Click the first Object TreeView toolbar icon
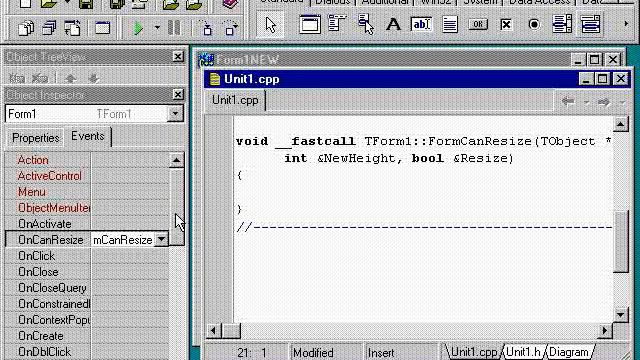This screenshot has height=360, width=640. 16,78
